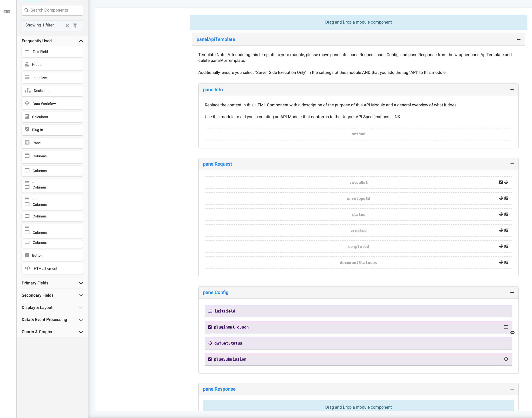Select the Text Field component icon
Screen dimensions: 532x418
click(27, 51)
